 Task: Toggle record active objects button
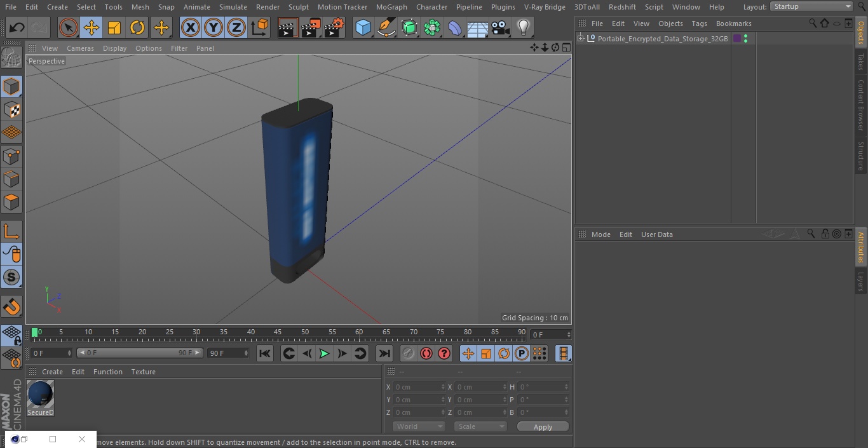tap(409, 353)
